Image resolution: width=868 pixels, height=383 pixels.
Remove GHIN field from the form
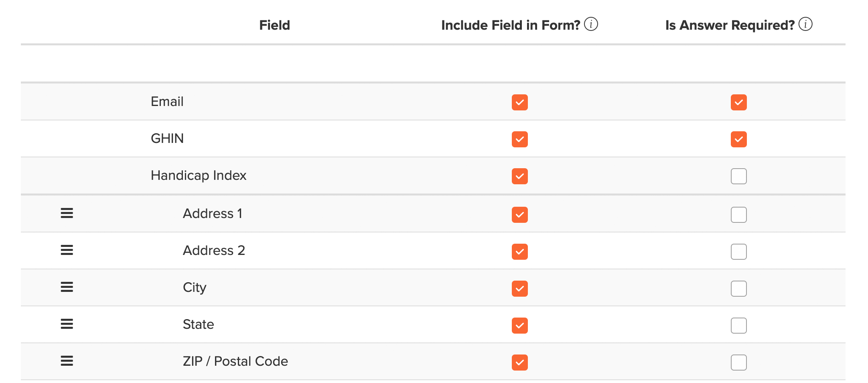click(x=519, y=139)
